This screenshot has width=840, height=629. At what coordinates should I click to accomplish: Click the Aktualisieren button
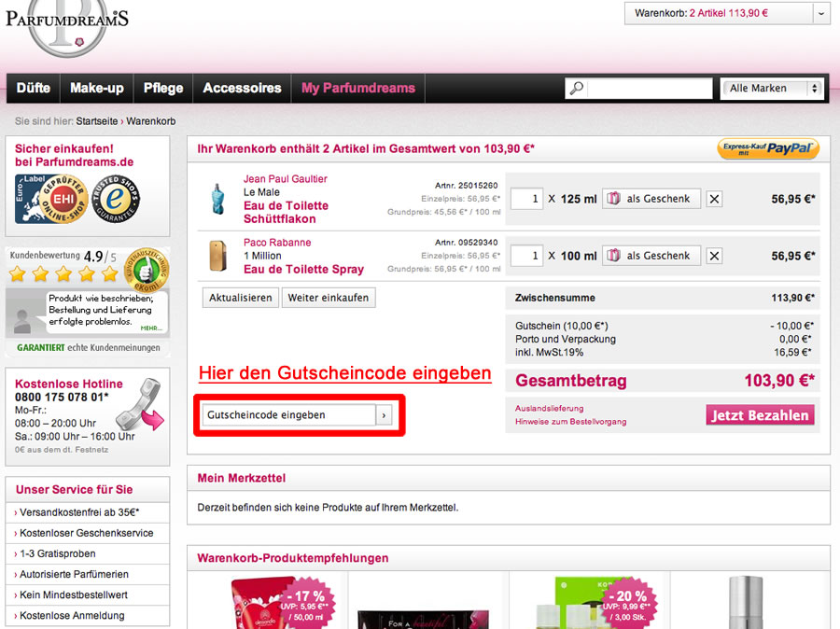[241, 298]
